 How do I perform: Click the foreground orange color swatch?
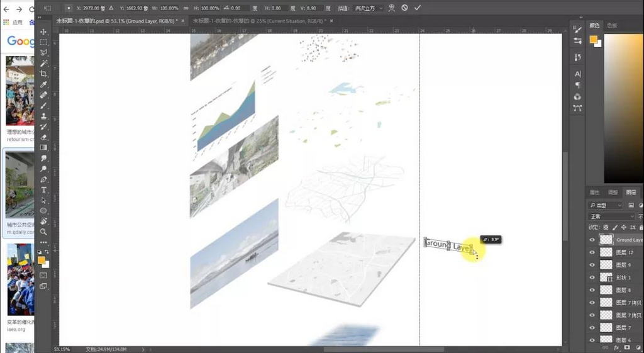(x=41, y=259)
